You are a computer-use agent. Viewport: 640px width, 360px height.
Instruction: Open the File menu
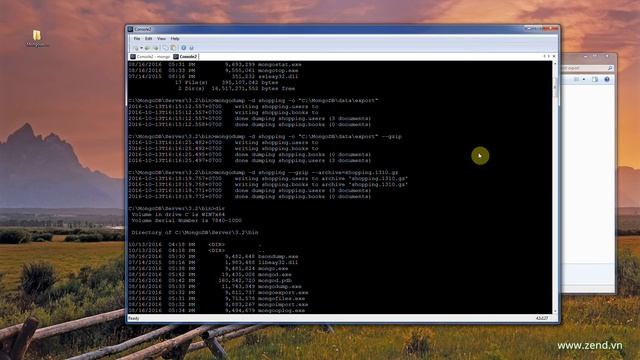137,38
